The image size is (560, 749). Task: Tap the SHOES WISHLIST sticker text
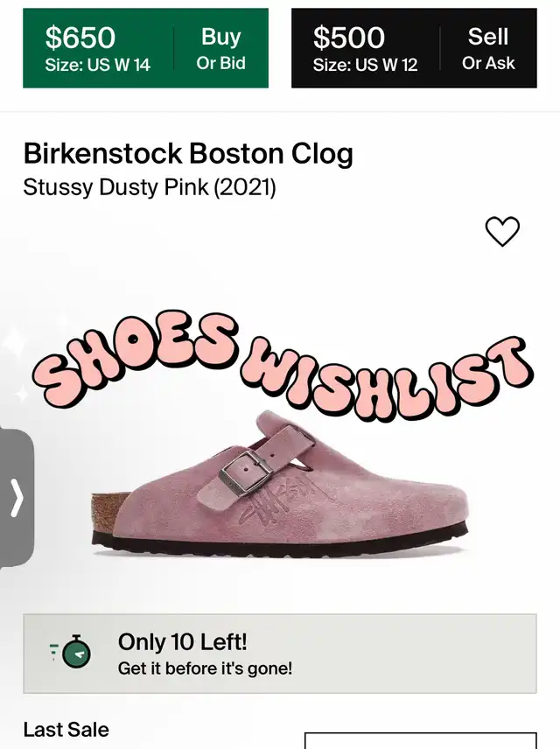point(282,365)
